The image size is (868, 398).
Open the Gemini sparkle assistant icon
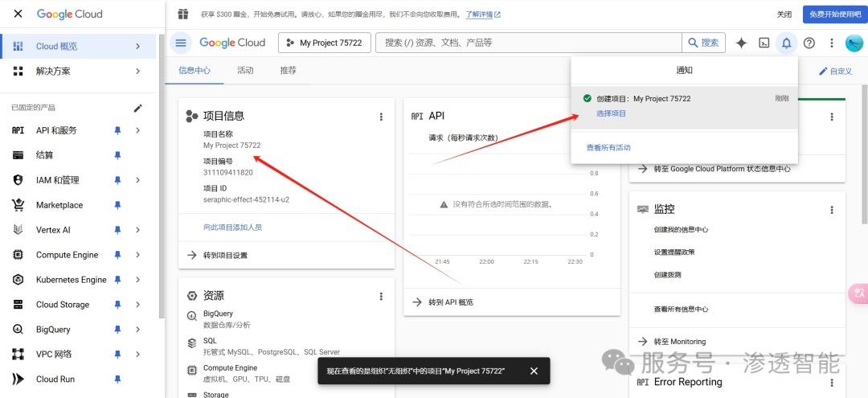coord(741,43)
